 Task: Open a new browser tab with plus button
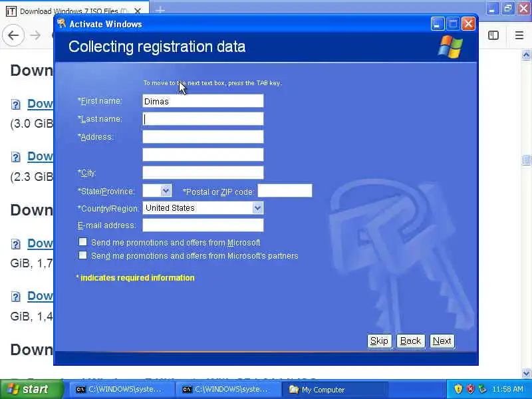point(160,11)
